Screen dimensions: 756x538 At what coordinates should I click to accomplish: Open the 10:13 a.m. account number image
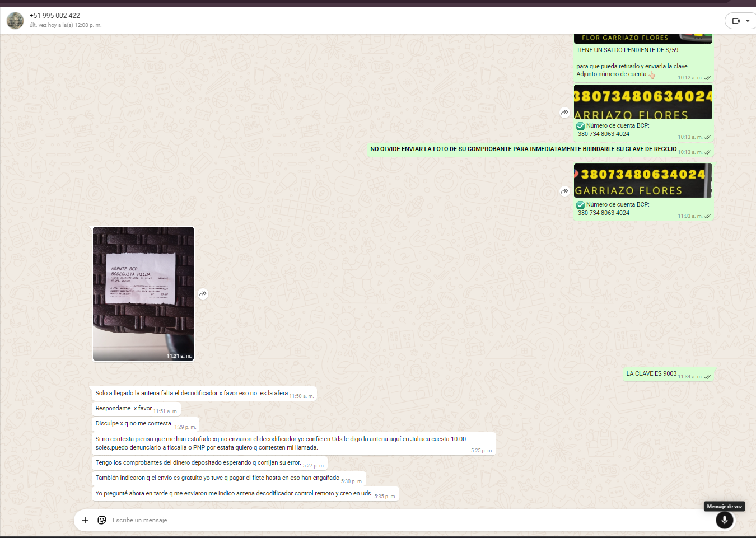pyautogui.click(x=643, y=102)
